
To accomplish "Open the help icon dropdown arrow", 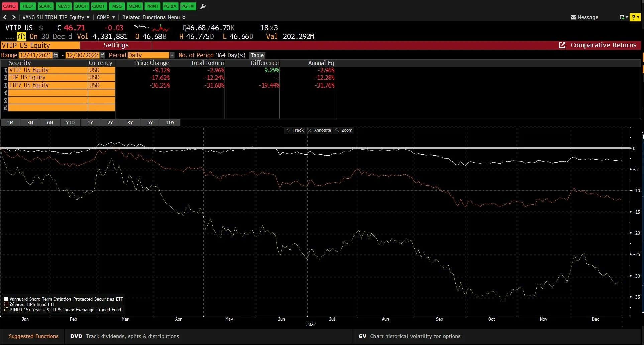I will tap(638, 17).
